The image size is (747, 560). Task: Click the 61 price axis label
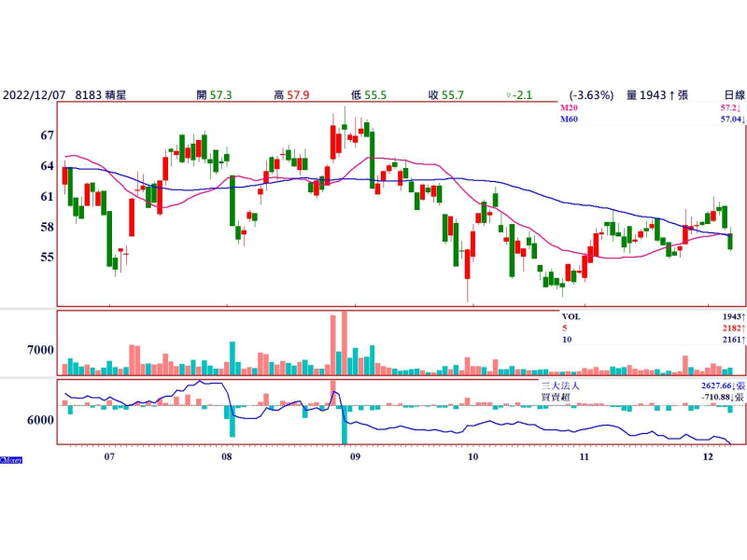point(48,196)
